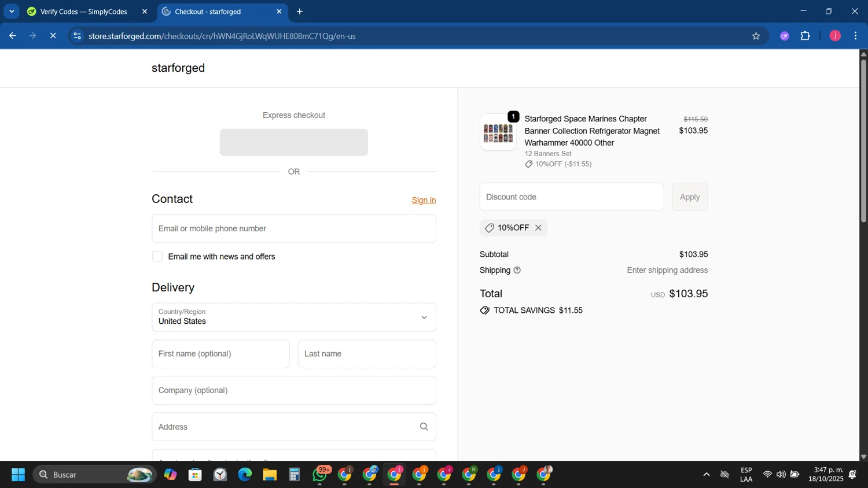Open a new browser tab
Viewport: 868px width, 488px height.
point(300,12)
